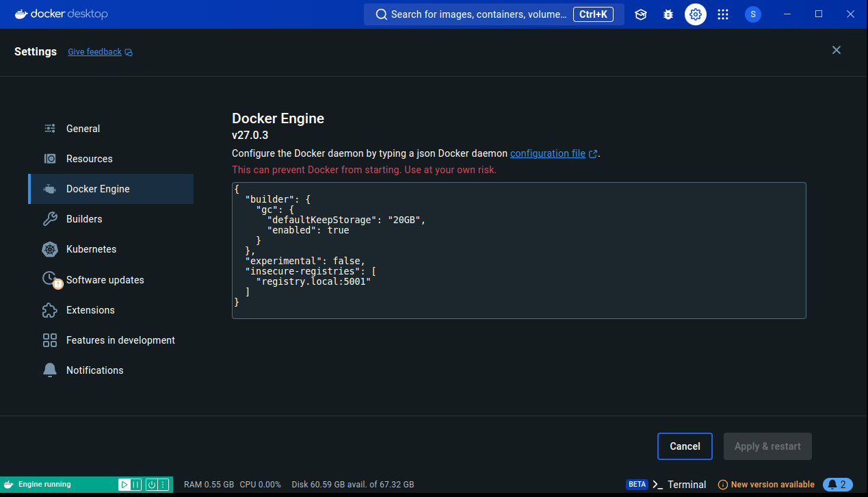The height and width of the screenshot is (497, 868).
Task: Open the user account avatar S
Action: [753, 14]
